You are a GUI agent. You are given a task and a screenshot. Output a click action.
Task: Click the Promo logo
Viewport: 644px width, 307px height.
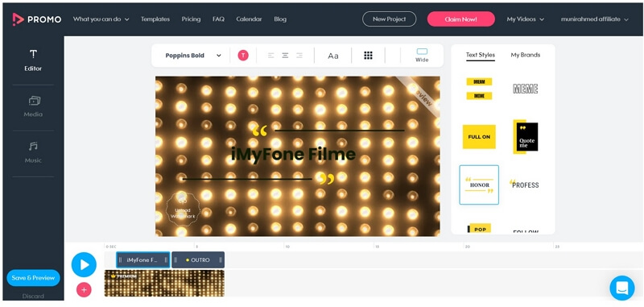tap(36, 19)
